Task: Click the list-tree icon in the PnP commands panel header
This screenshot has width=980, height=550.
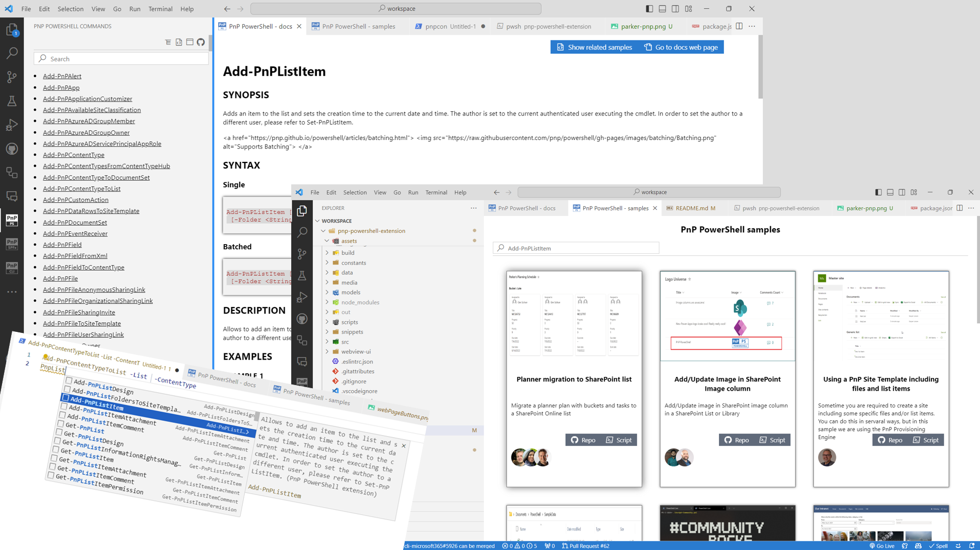Action: point(168,42)
